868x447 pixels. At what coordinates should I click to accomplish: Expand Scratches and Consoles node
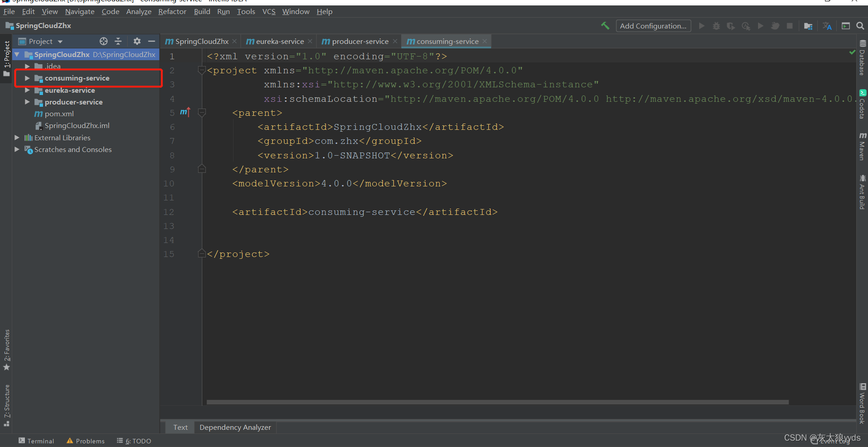[17, 149]
